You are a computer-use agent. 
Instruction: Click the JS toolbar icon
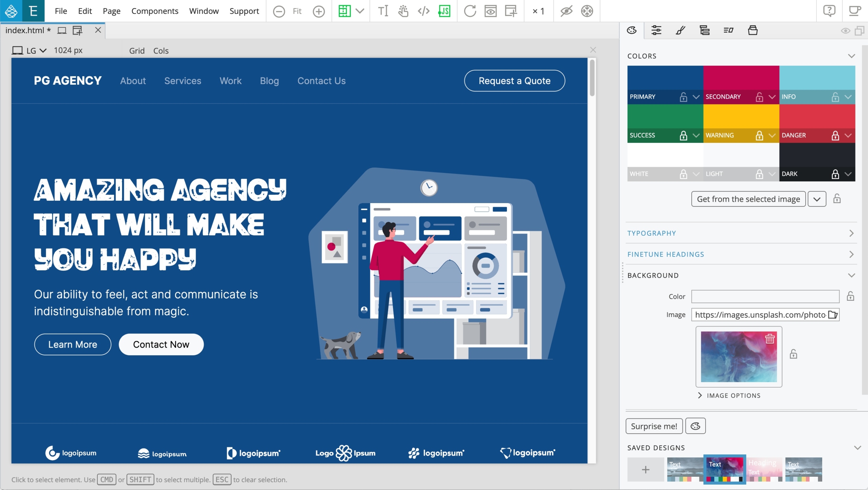pos(444,11)
